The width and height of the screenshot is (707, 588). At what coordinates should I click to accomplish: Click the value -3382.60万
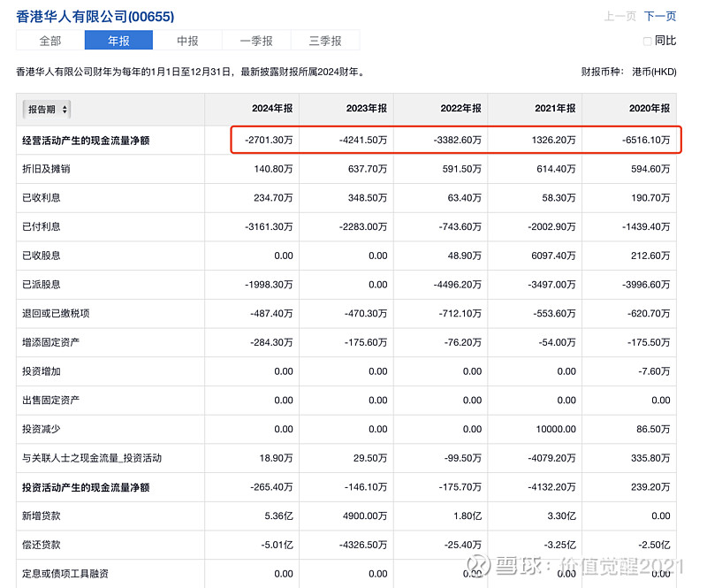[x=457, y=140]
